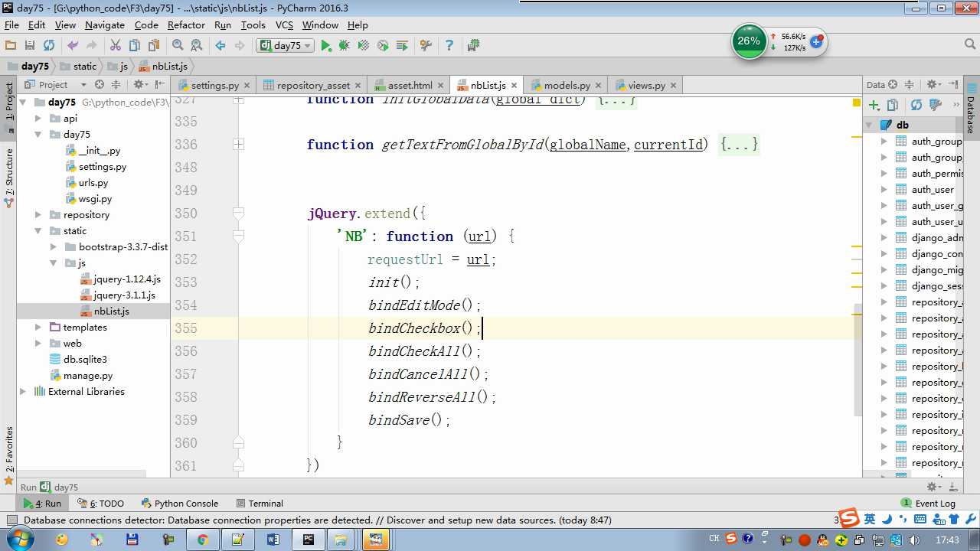Click the Save All toolbar icon

[30, 46]
